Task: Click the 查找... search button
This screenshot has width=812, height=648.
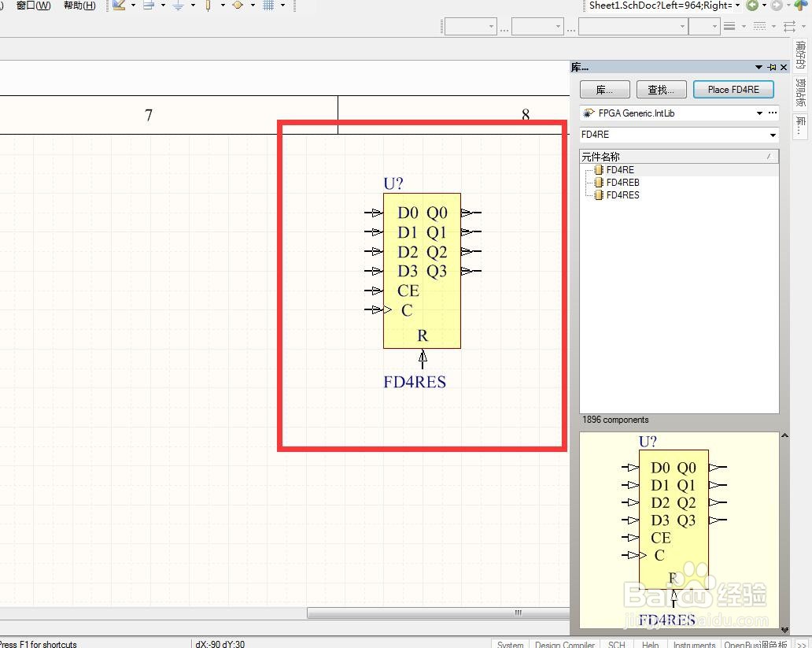Action: 661,90
